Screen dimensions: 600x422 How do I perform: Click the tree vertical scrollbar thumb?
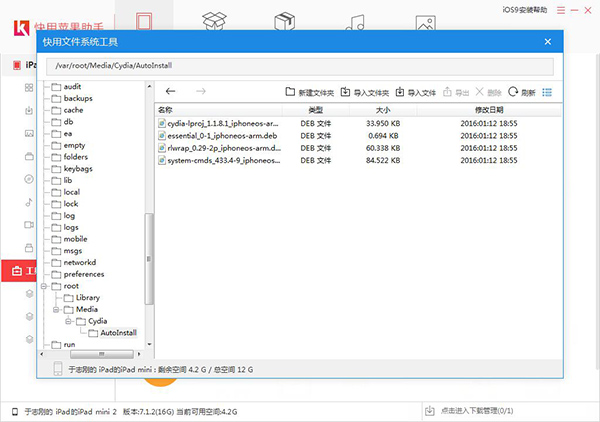pos(149,259)
